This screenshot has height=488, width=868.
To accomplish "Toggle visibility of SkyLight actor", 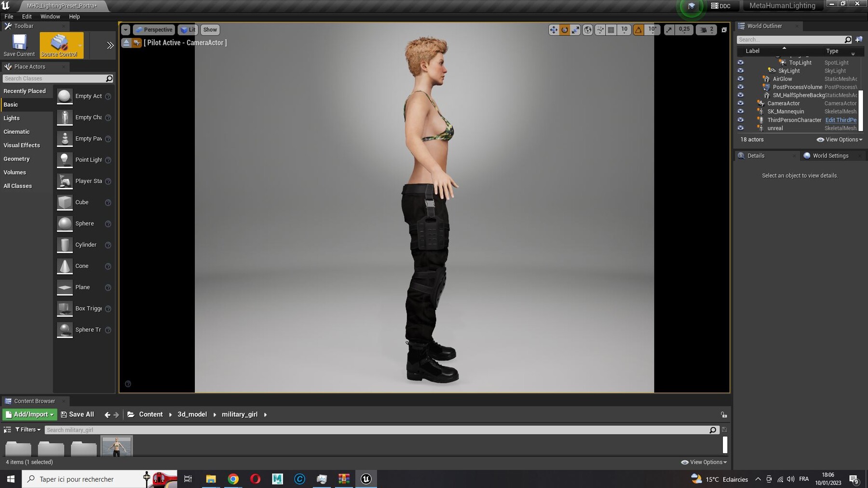I will tap(741, 71).
